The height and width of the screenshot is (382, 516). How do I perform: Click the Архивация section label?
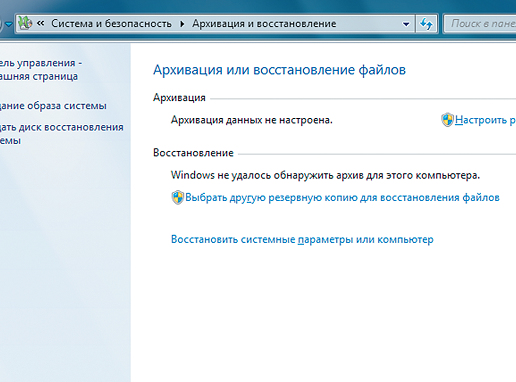(179, 98)
